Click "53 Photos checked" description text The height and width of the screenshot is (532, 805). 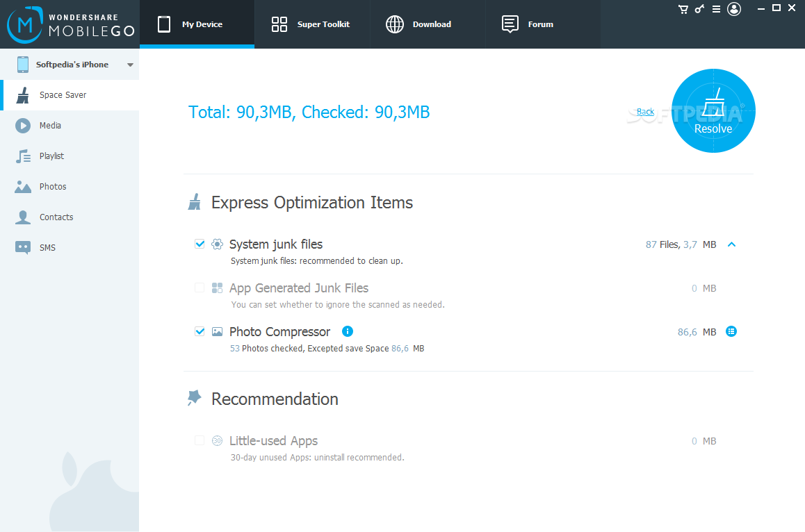coord(327,349)
